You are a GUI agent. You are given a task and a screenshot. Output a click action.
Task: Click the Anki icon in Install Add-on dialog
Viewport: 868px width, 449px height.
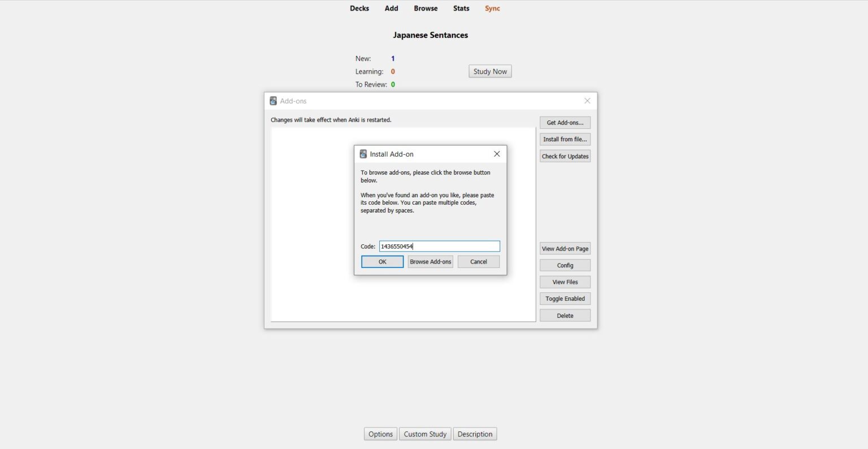coord(363,154)
